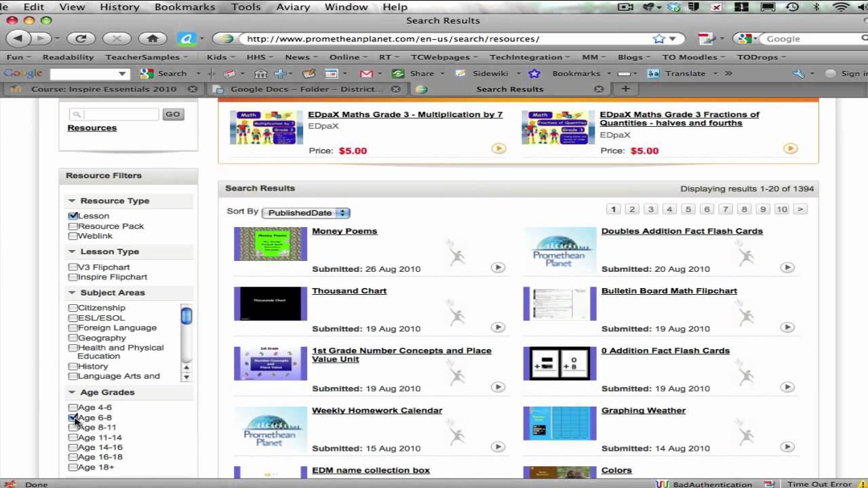Collapse the Age Grades filter section
Image resolution: width=868 pixels, height=488 pixels.
pyautogui.click(x=71, y=392)
